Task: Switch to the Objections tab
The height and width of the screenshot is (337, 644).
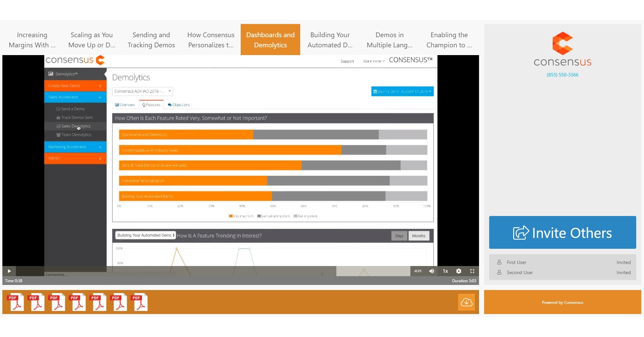Action: pos(178,104)
